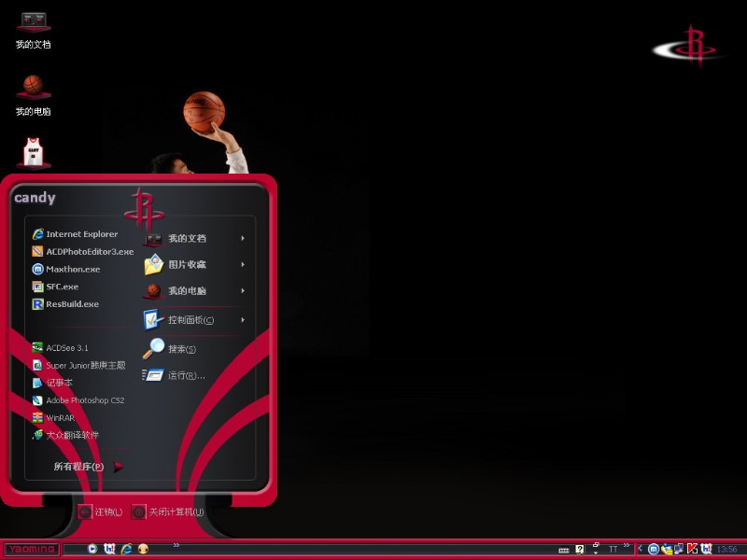Click the orange face Quick Launch icon

click(143, 549)
